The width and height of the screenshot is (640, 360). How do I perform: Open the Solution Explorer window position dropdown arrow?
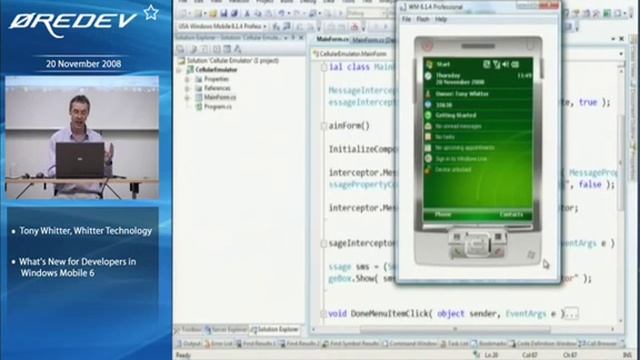[286, 38]
